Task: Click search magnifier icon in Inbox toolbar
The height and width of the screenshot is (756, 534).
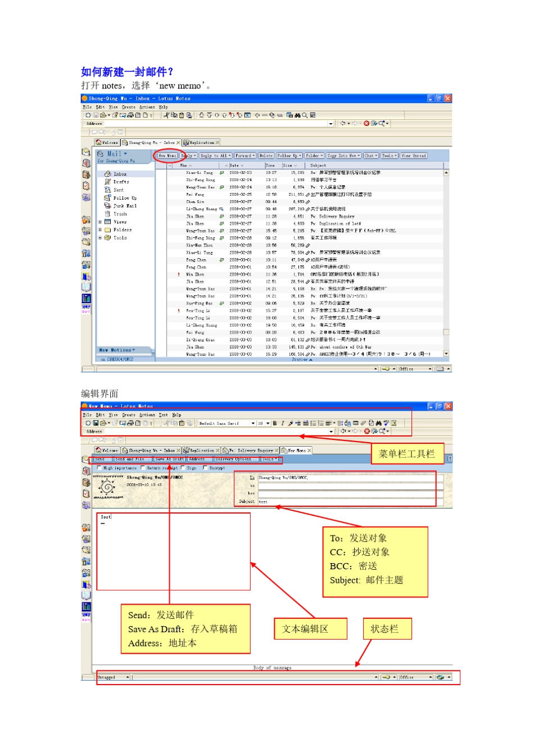Action: (x=305, y=115)
